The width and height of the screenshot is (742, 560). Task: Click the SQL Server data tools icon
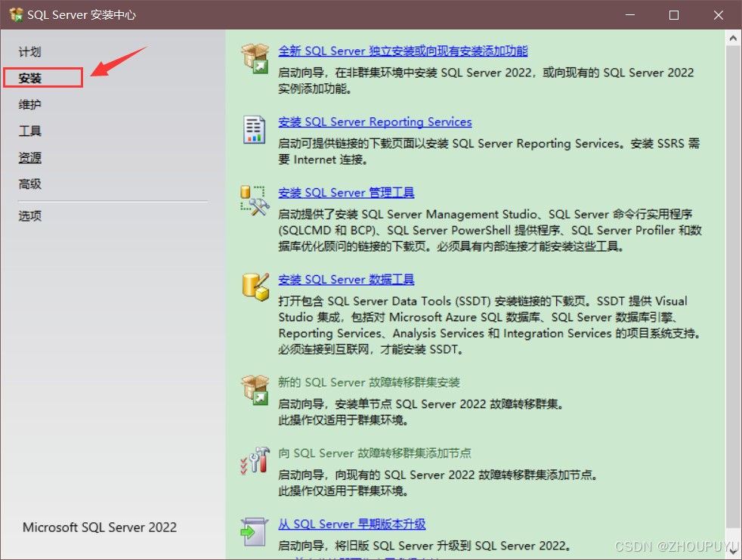(255, 286)
